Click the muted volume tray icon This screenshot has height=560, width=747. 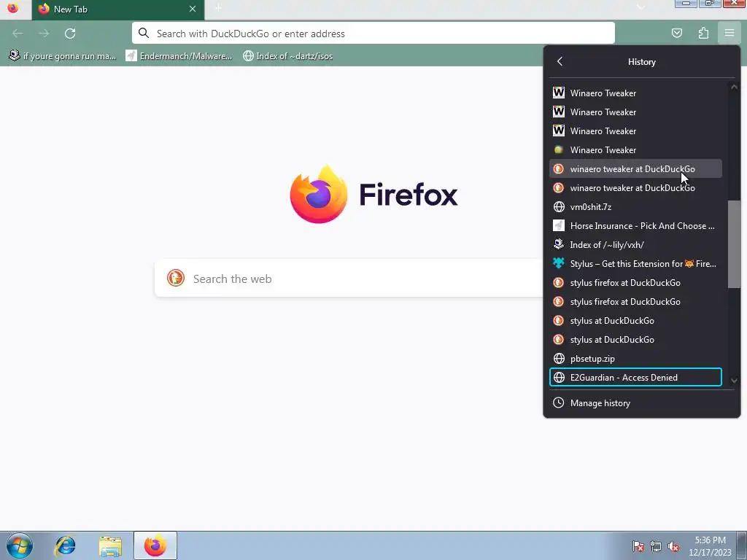pos(673,546)
